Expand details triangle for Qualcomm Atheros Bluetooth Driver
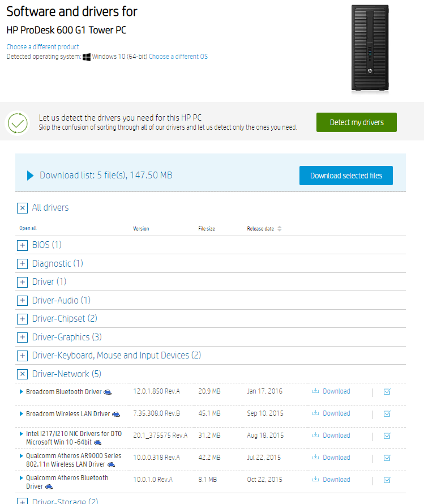The width and height of the screenshot is (424, 504). pos(21,478)
